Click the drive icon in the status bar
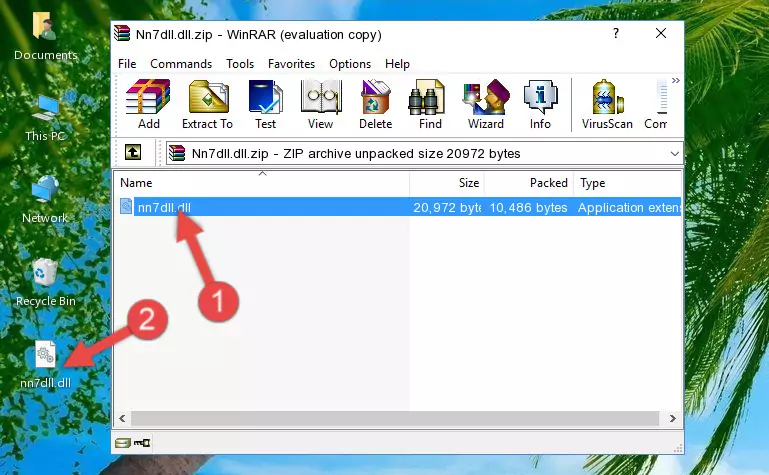 point(123,443)
